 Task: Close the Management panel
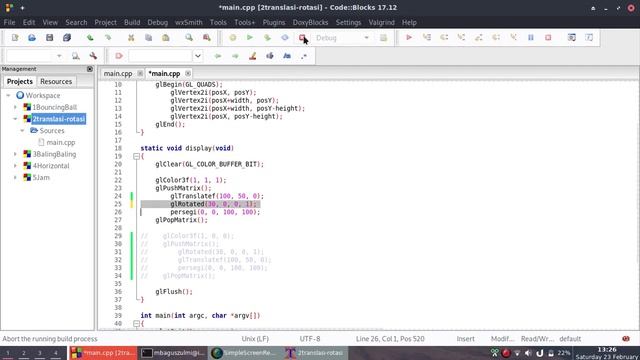(90, 69)
